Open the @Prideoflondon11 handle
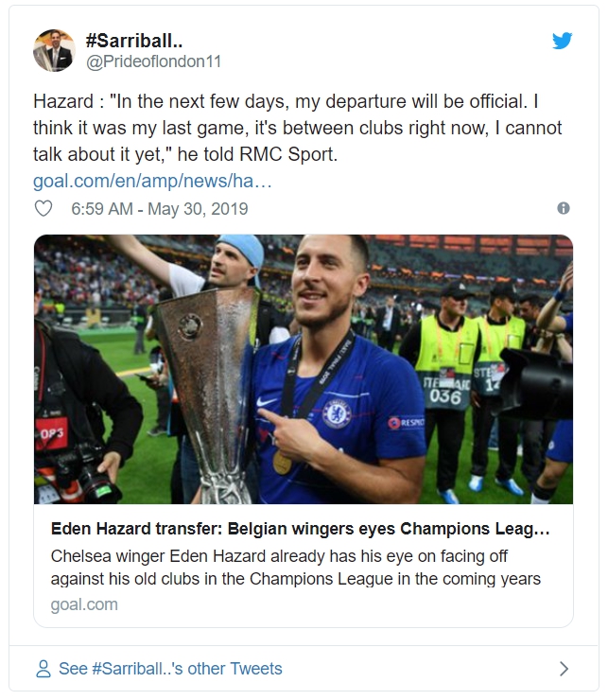This screenshot has height=700, width=608. coord(153,61)
